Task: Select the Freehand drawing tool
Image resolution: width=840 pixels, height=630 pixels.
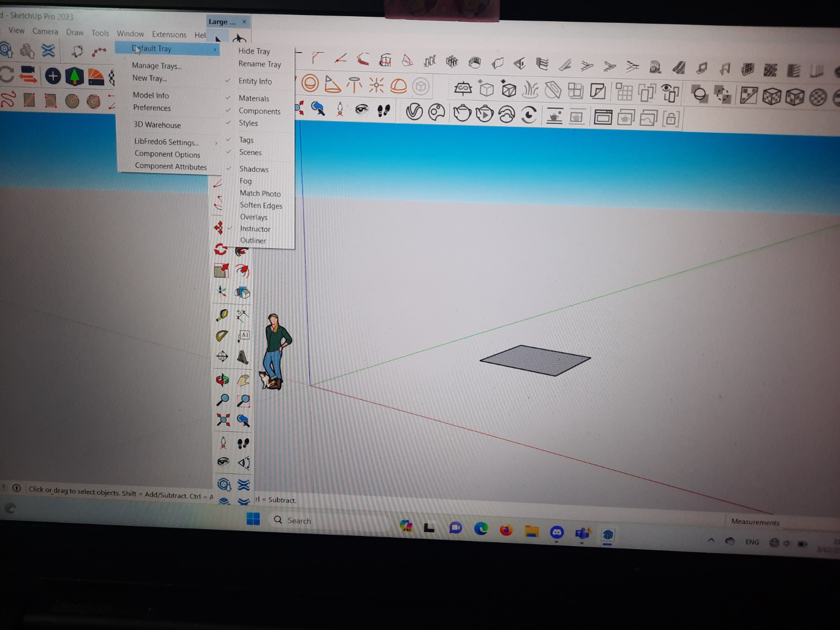Action: coord(8,100)
